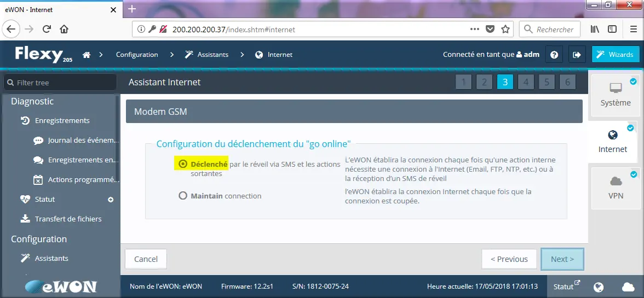The width and height of the screenshot is (644, 298).
Task: Select the Déclenché radio option
Action: coord(183,164)
